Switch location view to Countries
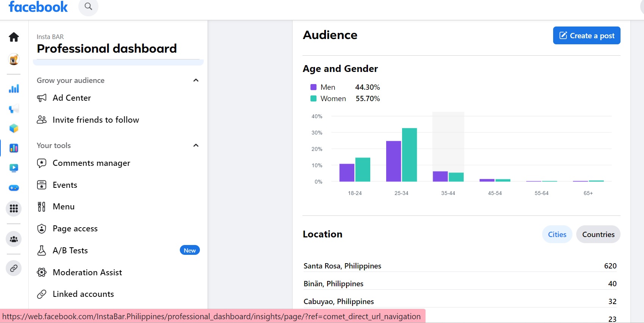The height and width of the screenshot is (323, 644). [x=598, y=234]
